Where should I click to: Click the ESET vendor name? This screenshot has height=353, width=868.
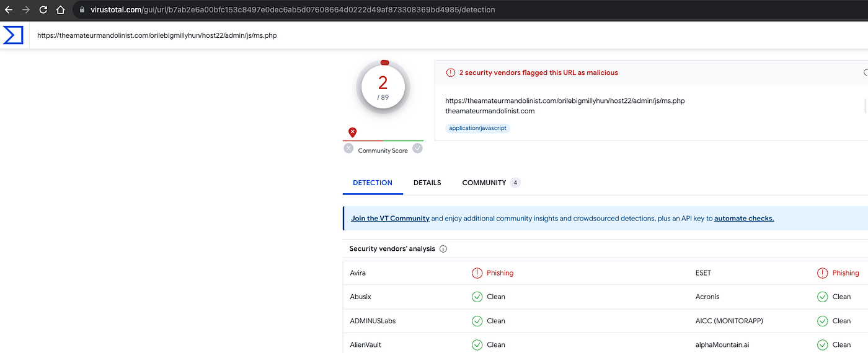704,273
